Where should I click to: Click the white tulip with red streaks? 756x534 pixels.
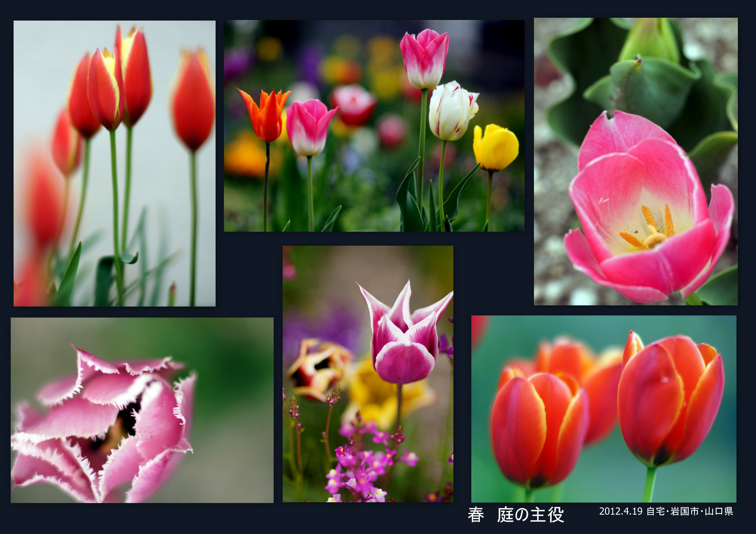[451, 111]
